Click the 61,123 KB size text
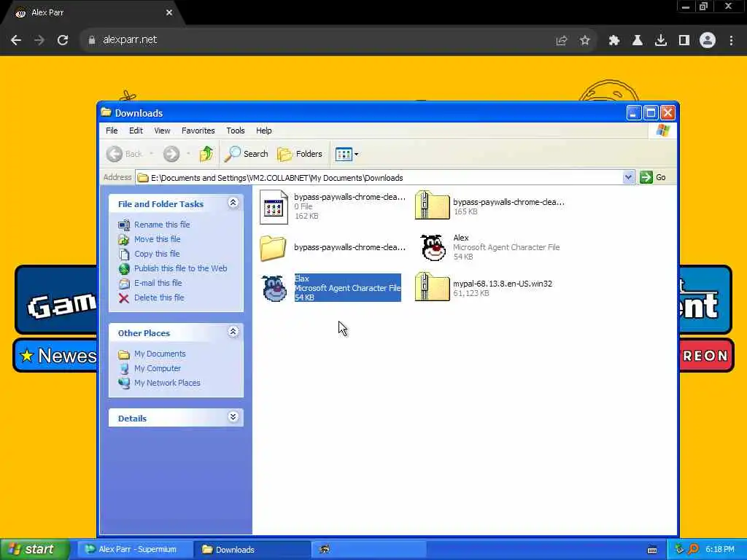 click(x=471, y=293)
